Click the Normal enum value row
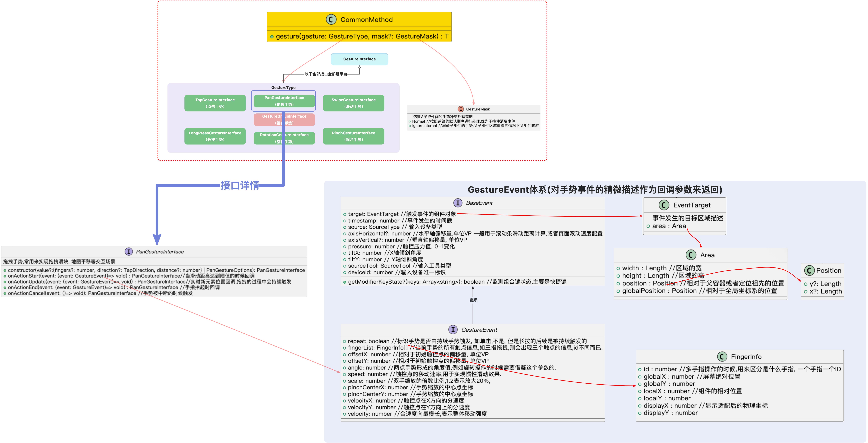This screenshot has width=868, height=443. click(462, 121)
